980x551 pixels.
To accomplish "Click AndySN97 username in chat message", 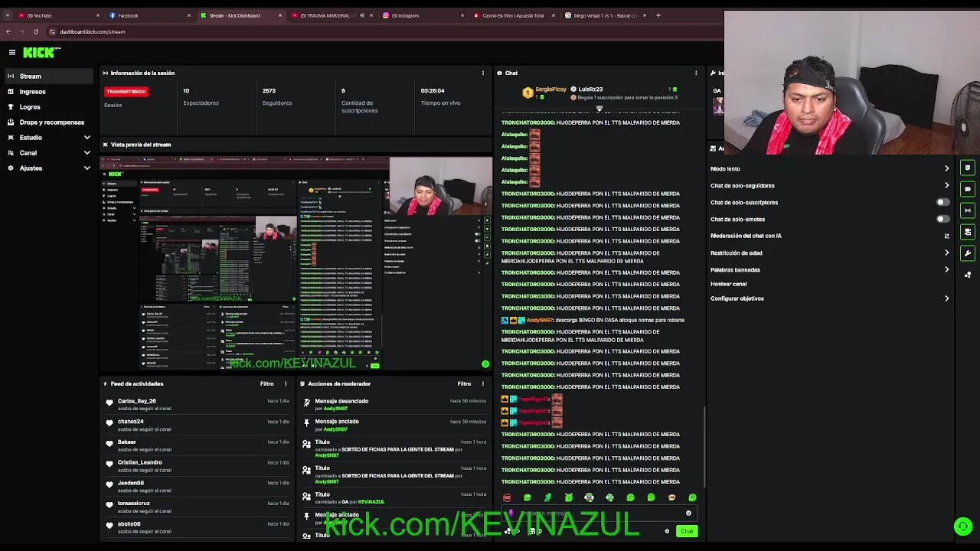I will [x=540, y=320].
